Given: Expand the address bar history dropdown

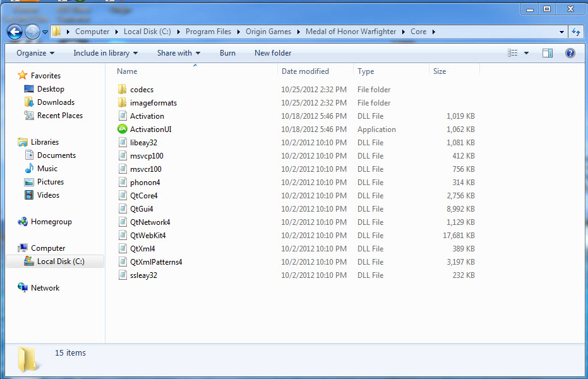Looking at the screenshot, I should (561, 32).
